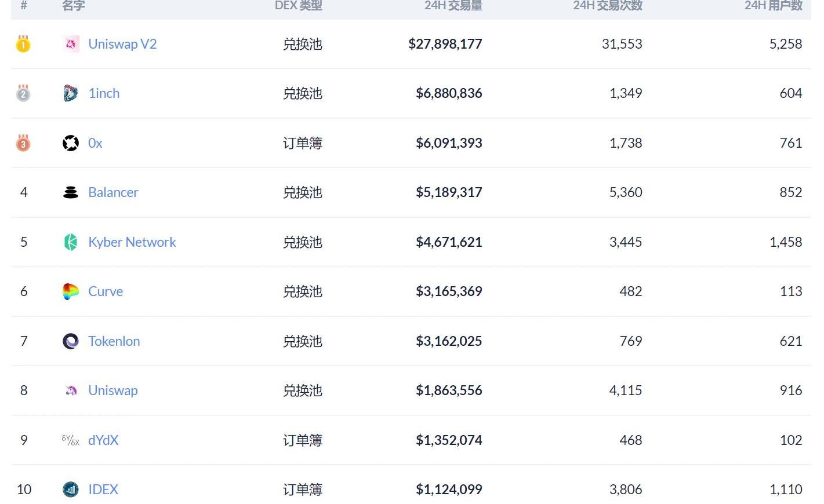The width and height of the screenshot is (824, 504).
Task: Sort by 24H 用户数 column header
Action: tap(773, 6)
